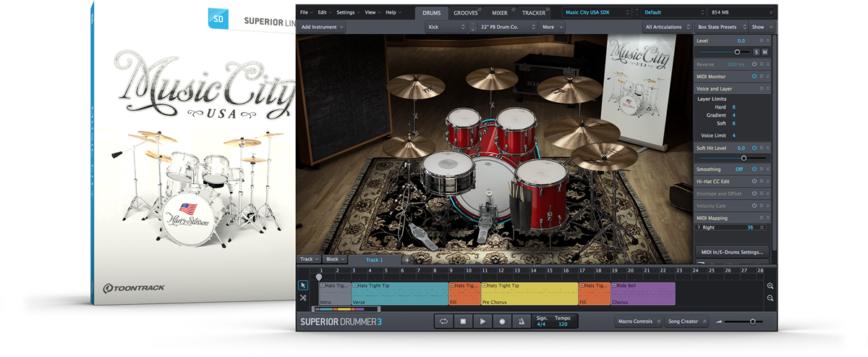Toggle power for Hi-Hat CC Edit
The width and height of the screenshot is (868, 357).
(754, 181)
